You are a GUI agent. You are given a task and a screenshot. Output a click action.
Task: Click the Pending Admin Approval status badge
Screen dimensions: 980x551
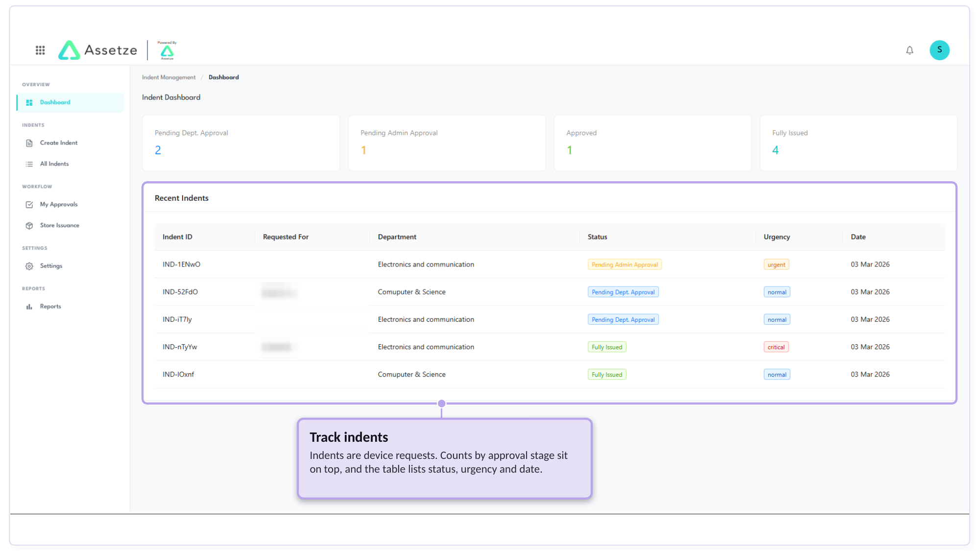coord(624,264)
